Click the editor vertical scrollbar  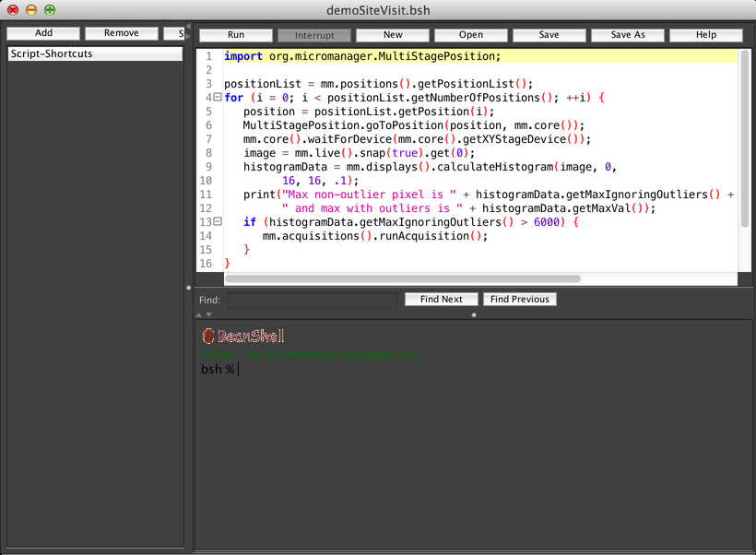pos(745,138)
